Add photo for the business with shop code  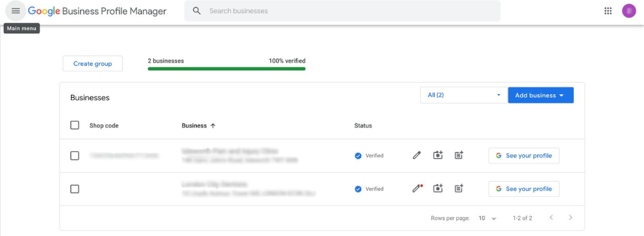(x=438, y=156)
